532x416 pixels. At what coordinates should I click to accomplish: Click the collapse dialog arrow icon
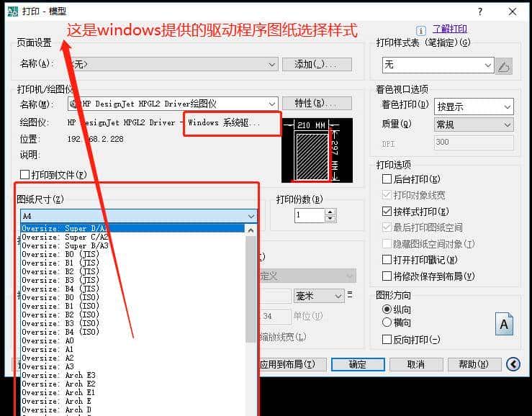[x=513, y=364]
